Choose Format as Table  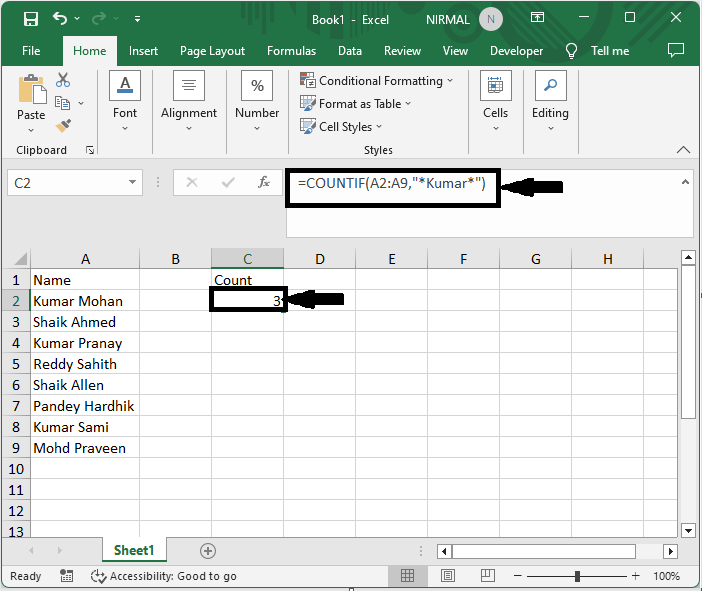(x=355, y=104)
